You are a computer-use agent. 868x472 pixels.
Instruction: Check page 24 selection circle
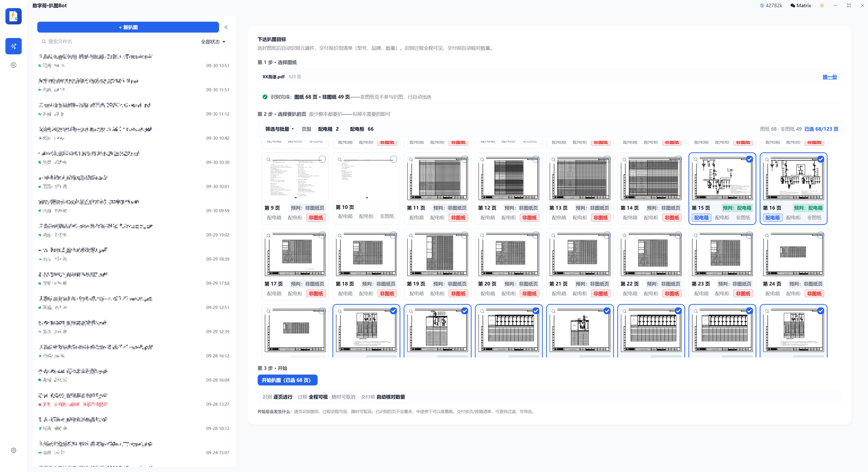pyautogui.click(x=821, y=235)
